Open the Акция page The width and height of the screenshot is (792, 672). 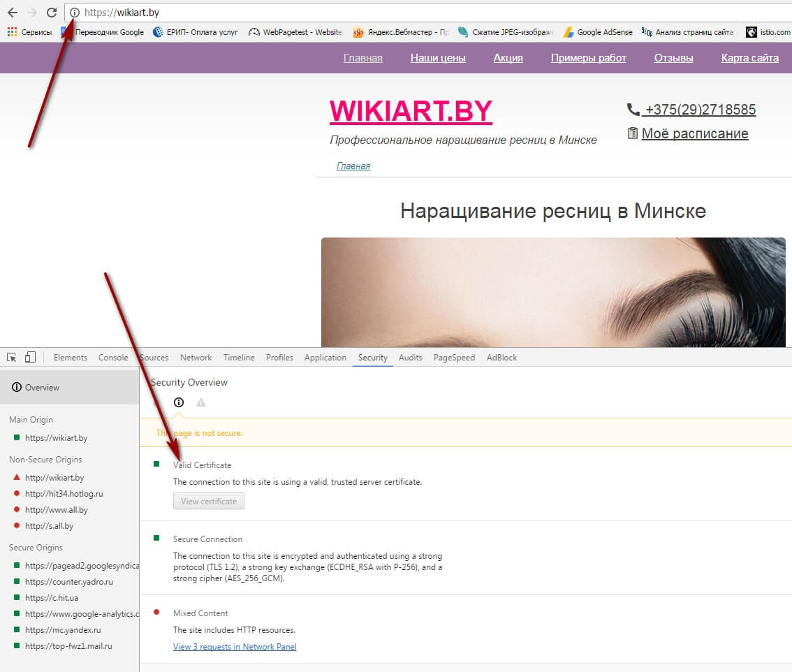click(508, 57)
